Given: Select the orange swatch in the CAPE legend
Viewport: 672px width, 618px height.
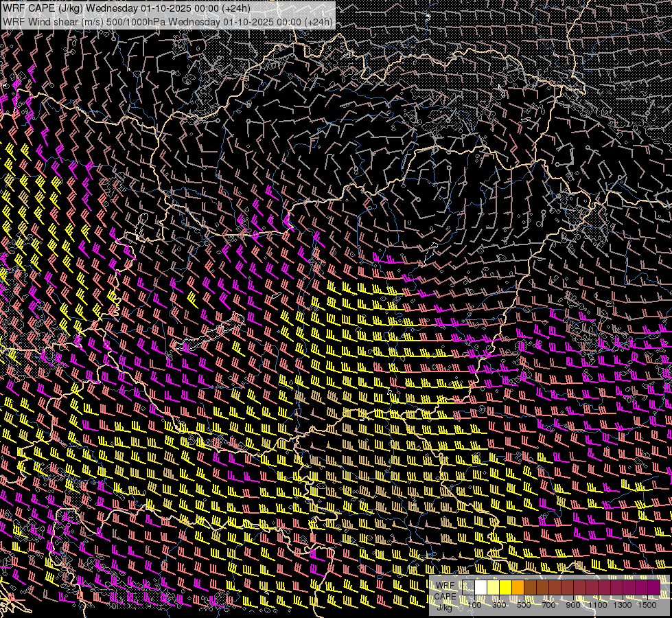Looking at the screenshot, I should [x=518, y=587].
